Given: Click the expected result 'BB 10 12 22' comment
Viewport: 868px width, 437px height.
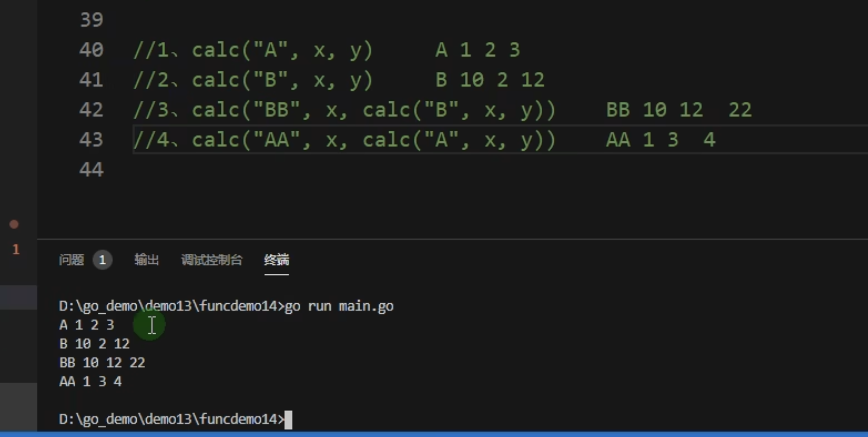Looking at the screenshot, I should (679, 110).
